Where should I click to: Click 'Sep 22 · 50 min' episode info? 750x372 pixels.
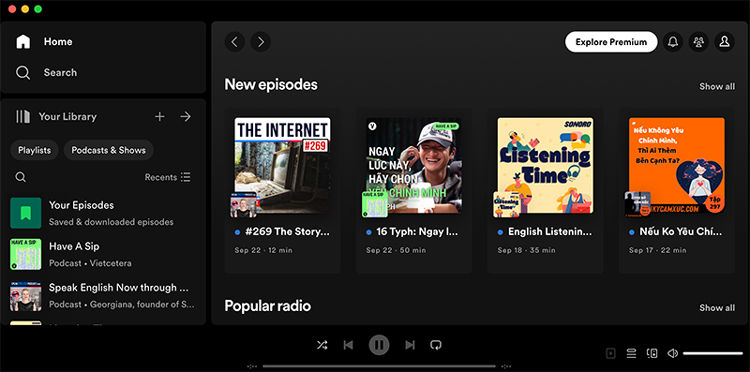coord(395,250)
